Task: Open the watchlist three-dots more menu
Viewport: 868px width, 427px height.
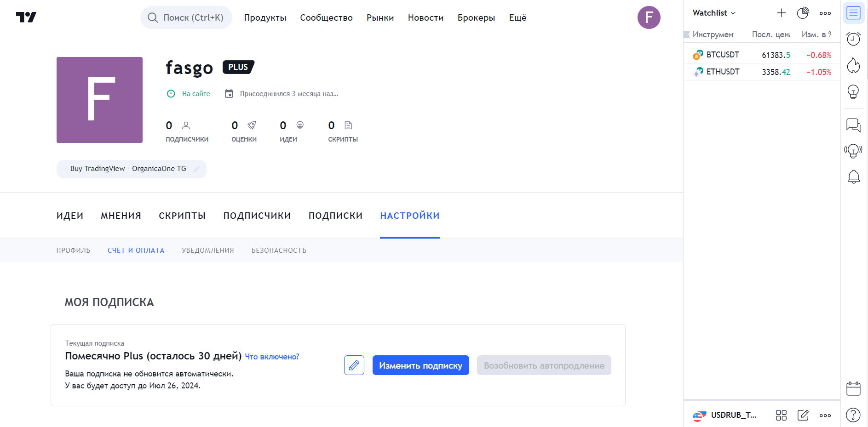Action: tap(825, 13)
